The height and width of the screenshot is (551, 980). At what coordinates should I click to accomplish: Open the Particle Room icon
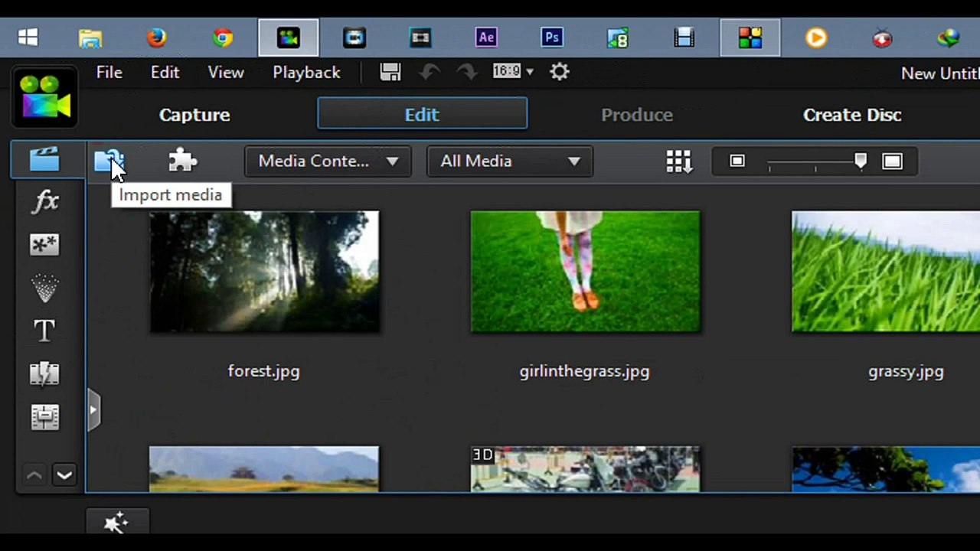pos(44,289)
